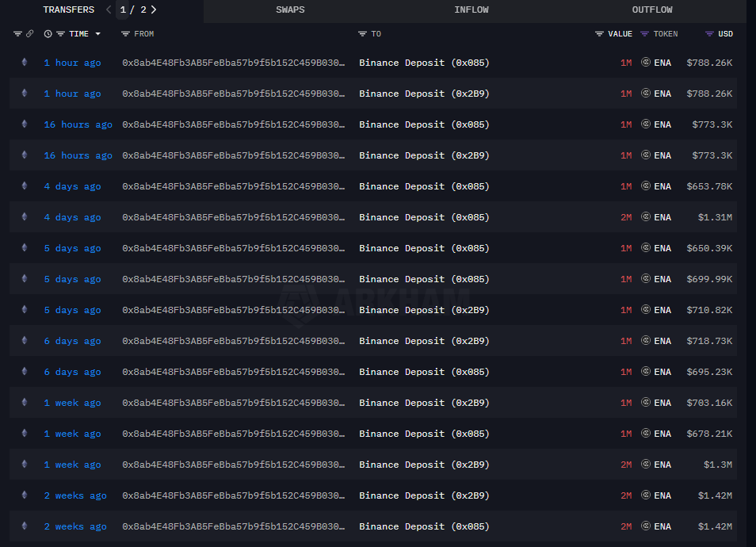
Task: Click the from address in the $710.82K row
Action: coord(233,310)
